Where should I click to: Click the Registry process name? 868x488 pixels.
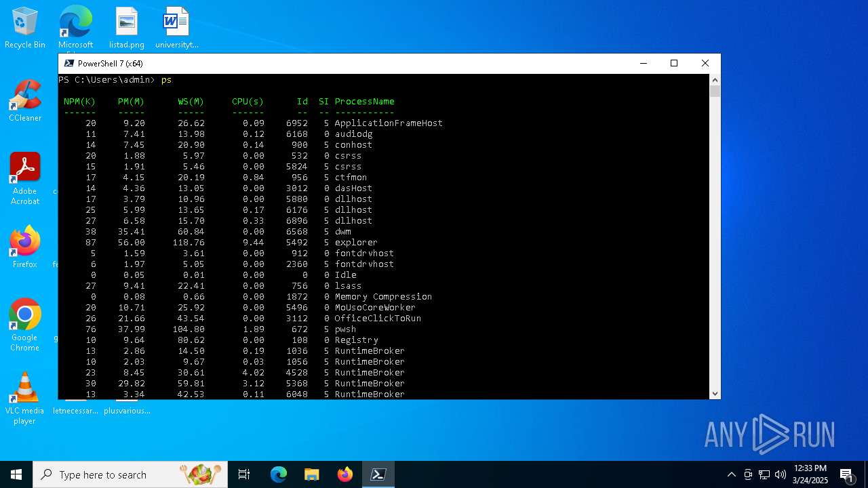tap(356, 340)
